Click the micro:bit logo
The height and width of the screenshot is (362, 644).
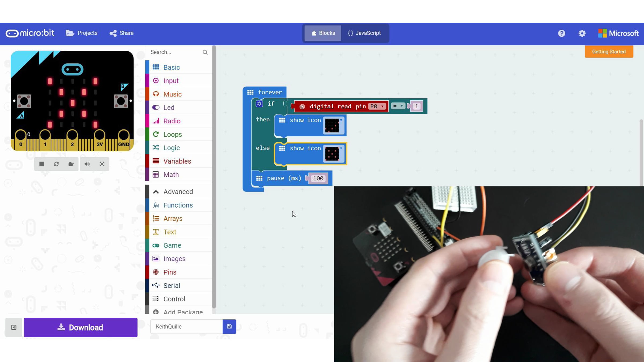tap(30, 33)
